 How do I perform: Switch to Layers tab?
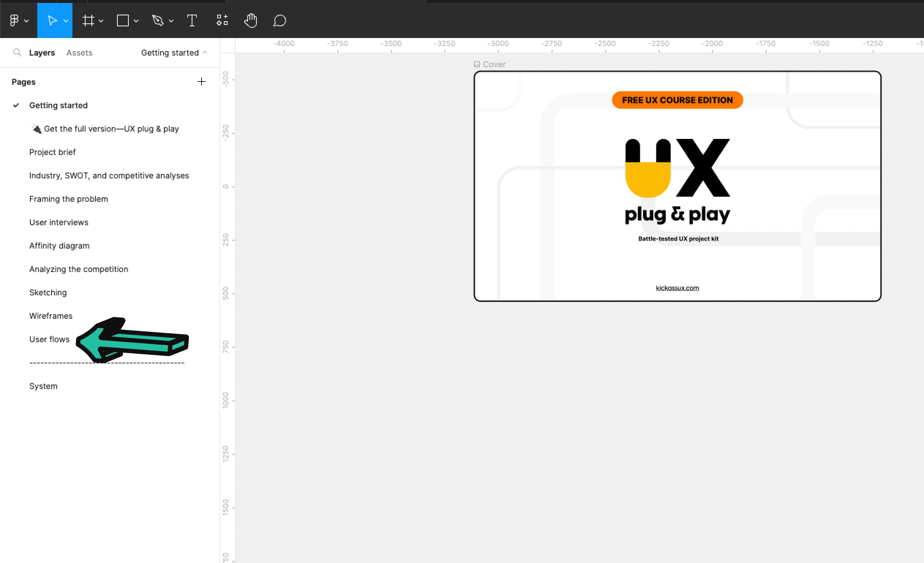point(41,52)
